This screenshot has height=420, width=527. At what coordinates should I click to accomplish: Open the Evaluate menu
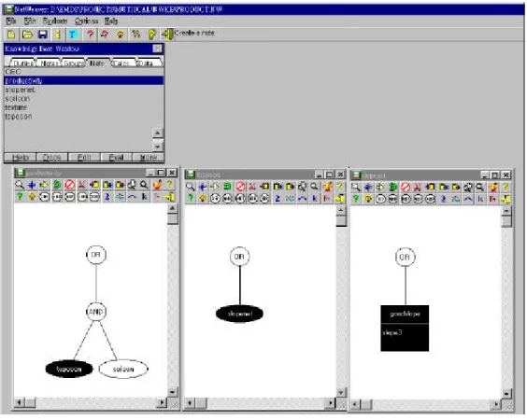click(55, 21)
